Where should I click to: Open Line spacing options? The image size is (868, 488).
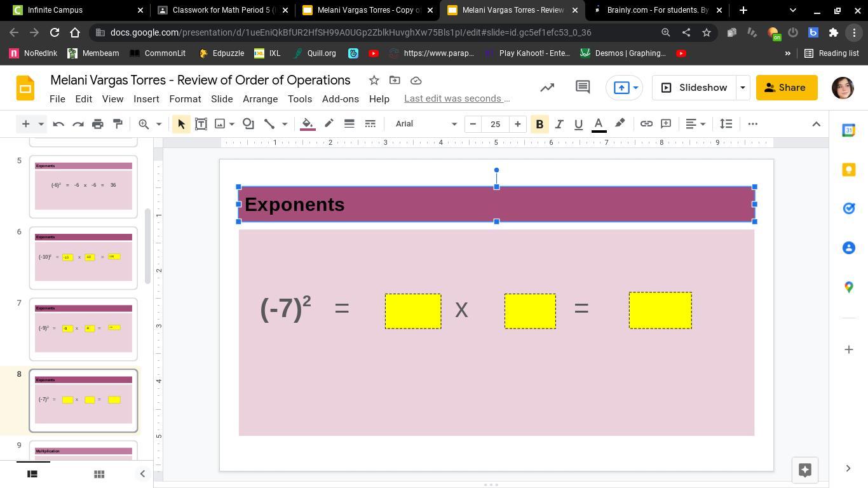(726, 124)
